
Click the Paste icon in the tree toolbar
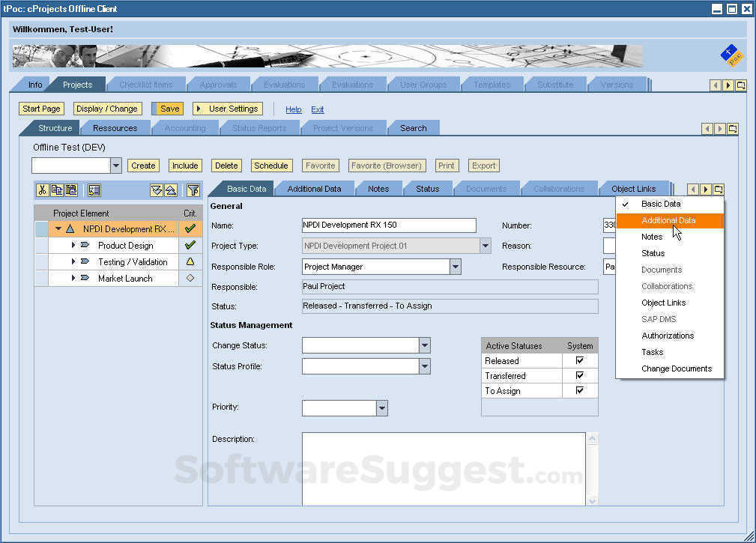72,189
